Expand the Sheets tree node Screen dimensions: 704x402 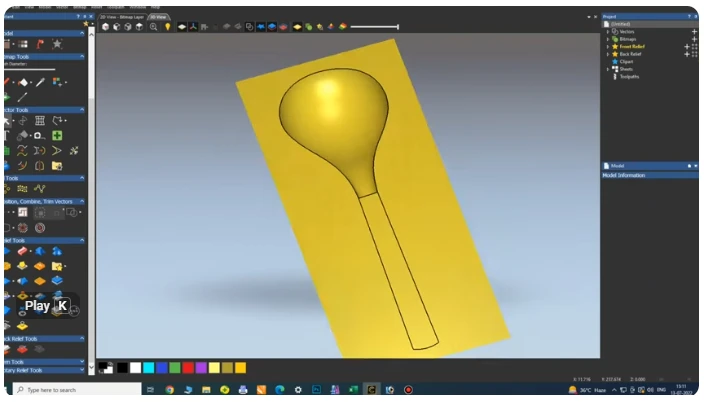pos(608,69)
